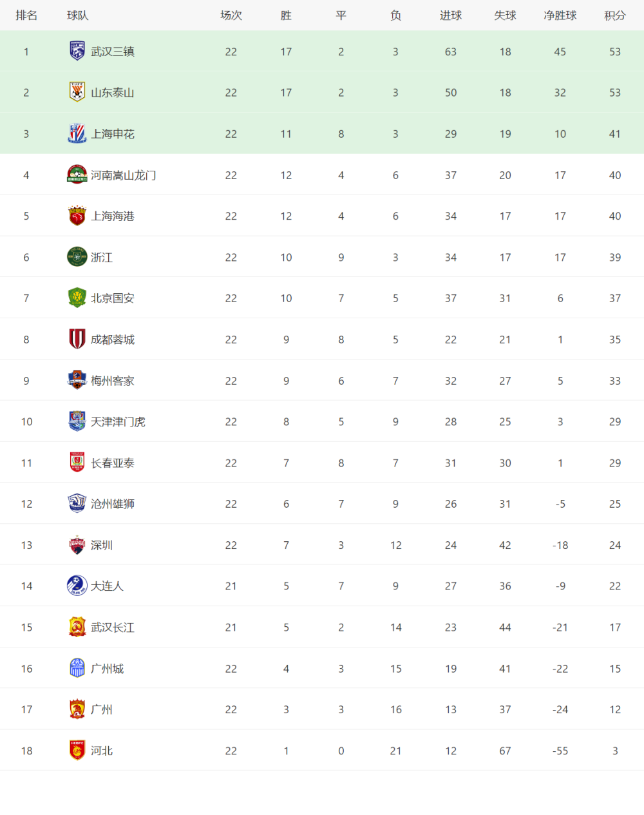
Task: Click the 上海海港 red crest icon
Action: click(x=77, y=216)
